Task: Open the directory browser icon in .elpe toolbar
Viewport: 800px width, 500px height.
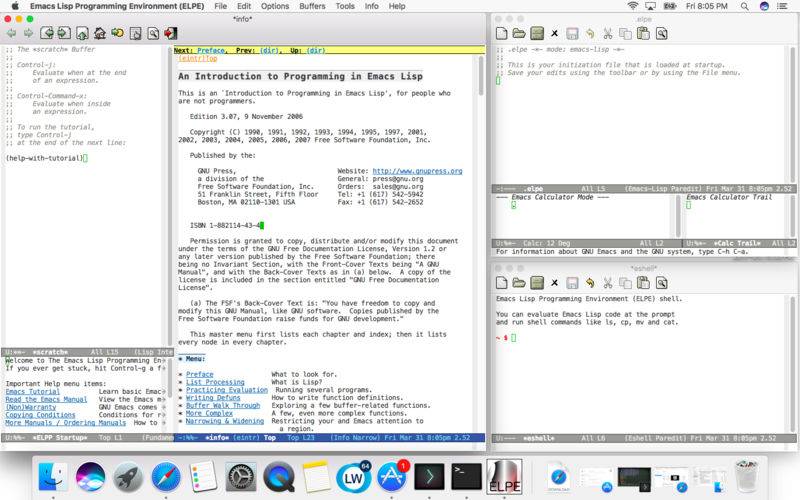Action: pos(537,34)
